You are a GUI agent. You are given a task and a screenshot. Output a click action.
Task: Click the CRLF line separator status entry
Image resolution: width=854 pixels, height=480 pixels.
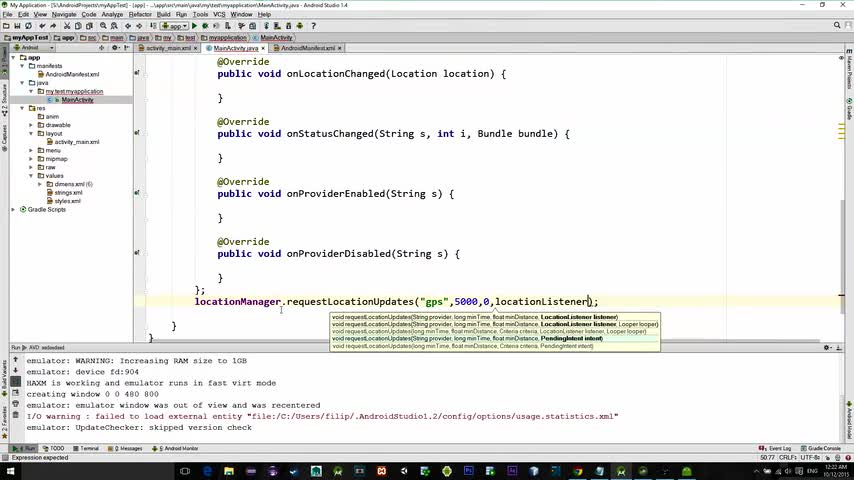tap(788, 458)
